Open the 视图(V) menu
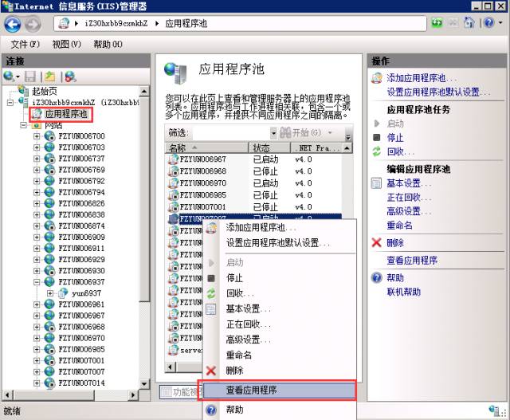 [65, 44]
